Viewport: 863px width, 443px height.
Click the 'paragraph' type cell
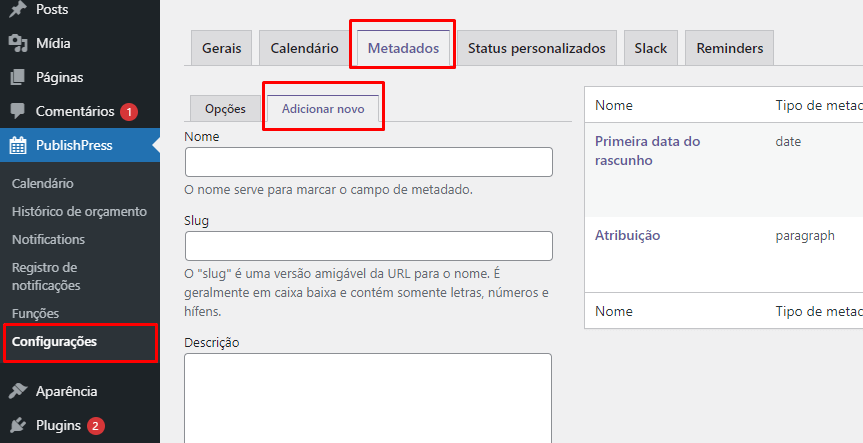tap(805, 236)
